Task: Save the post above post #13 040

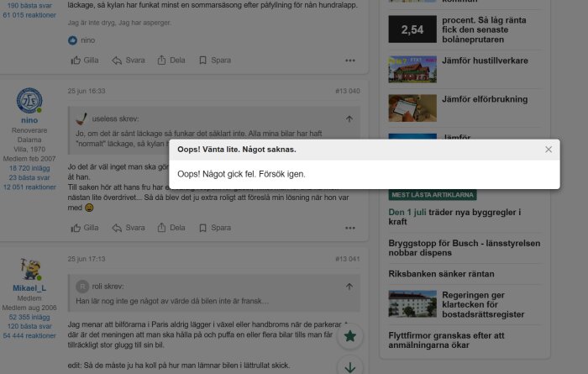Action: (215, 61)
